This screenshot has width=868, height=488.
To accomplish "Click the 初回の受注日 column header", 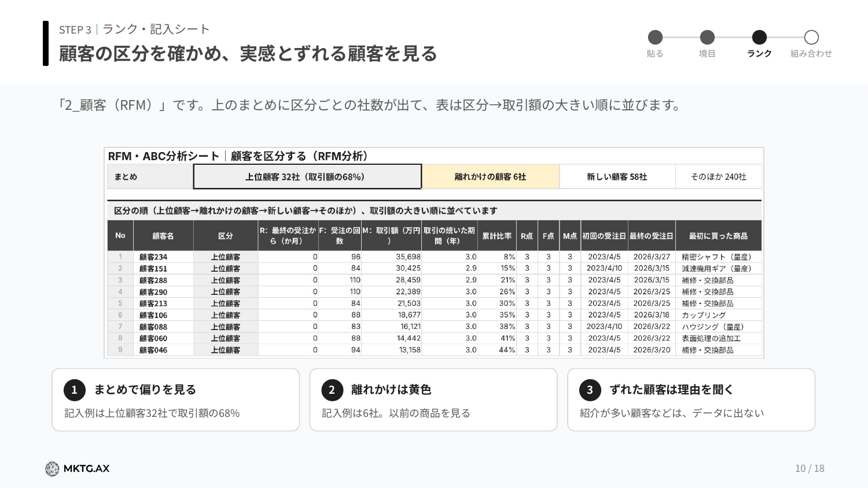I will pyautogui.click(x=604, y=236).
